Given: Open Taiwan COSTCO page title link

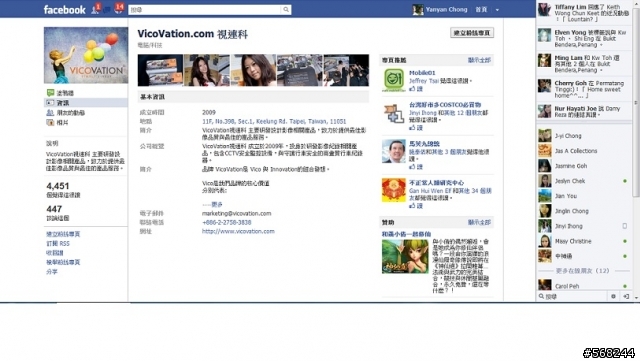Looking at the screenshot, I should (x=445, y=105).
